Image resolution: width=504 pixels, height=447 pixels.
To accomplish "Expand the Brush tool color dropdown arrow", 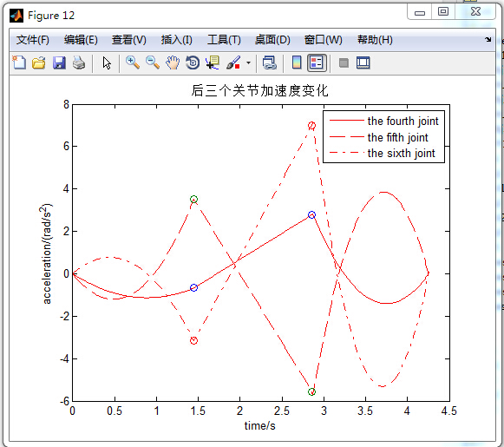I will [x=248, y=62].
